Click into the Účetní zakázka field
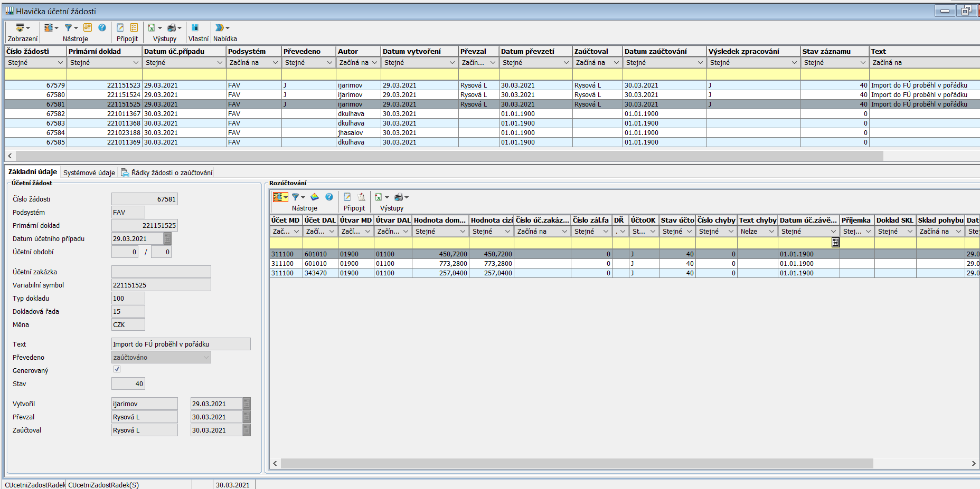This screenshot has height=489, width=980. tap(161, 272)
